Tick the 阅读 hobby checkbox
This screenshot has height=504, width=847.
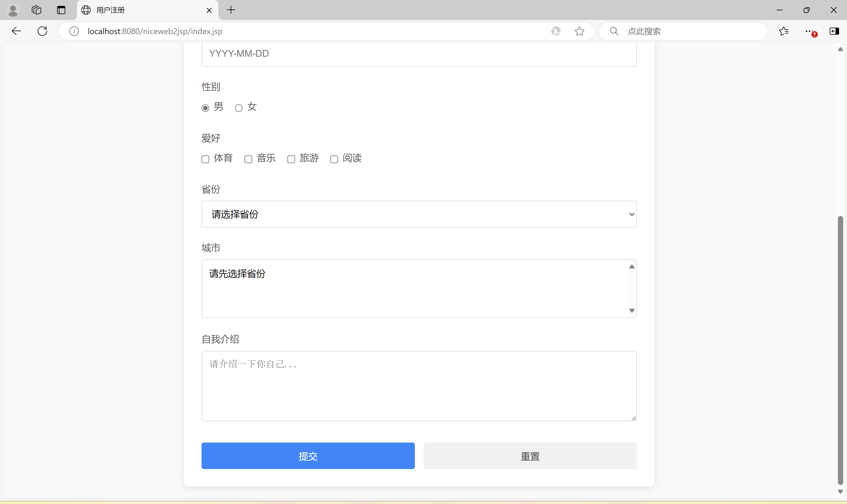coord(334,159)
